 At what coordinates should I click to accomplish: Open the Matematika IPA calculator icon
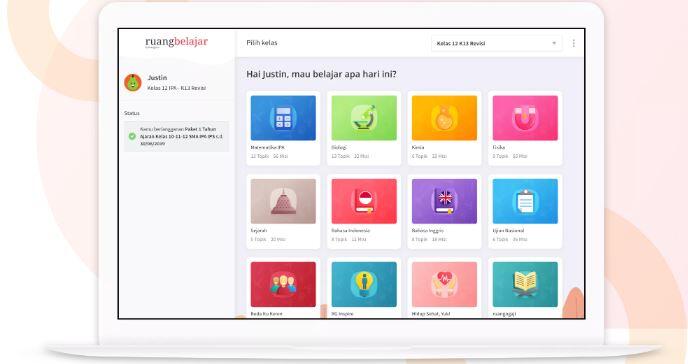283,118
